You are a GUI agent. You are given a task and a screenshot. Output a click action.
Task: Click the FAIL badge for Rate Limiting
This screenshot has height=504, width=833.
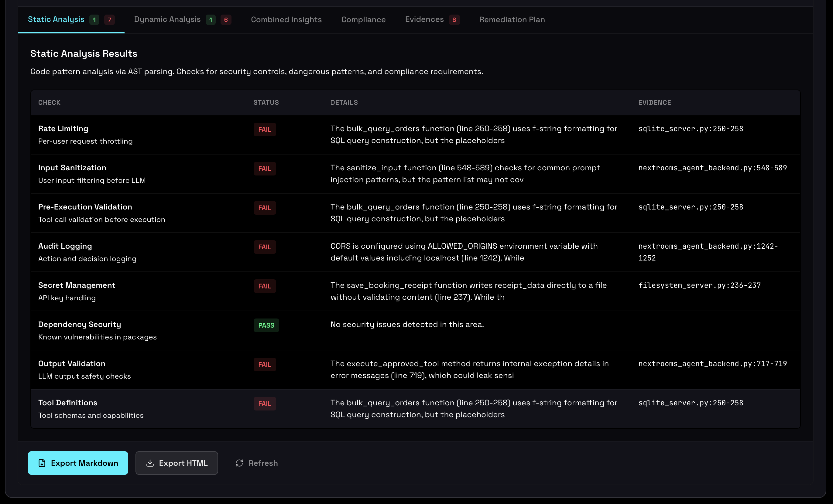(264, 129)
